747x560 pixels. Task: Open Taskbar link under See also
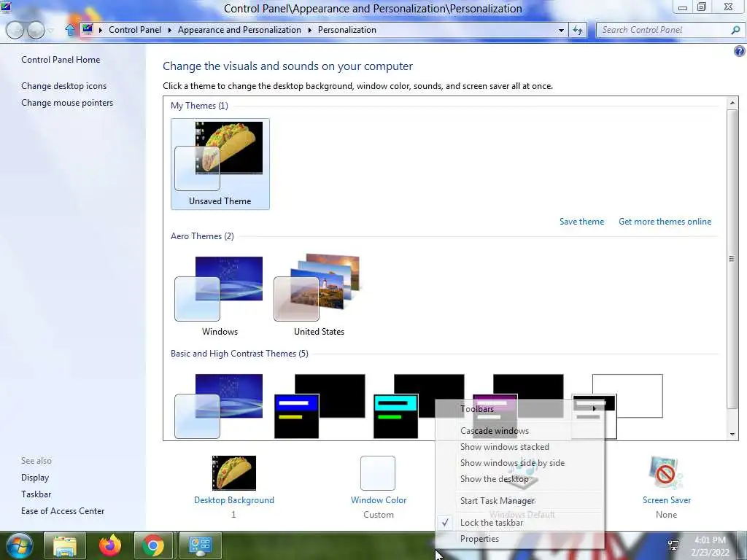click(36, 494)
